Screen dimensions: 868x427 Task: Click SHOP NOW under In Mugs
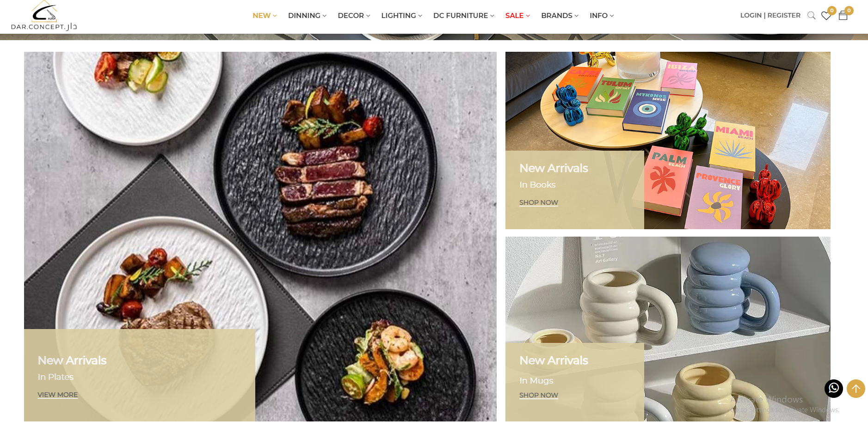539,395
